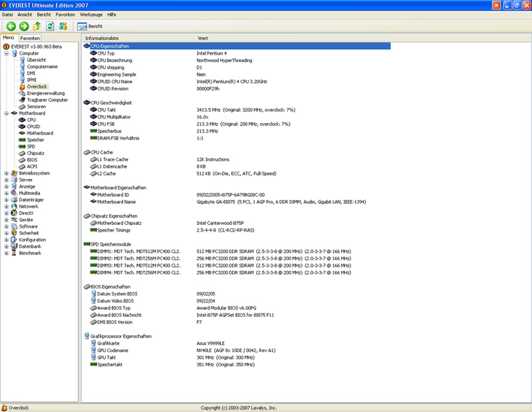Click the Up one level toolbar icon
Screen dimensions: 532x412
click(37, 26)
